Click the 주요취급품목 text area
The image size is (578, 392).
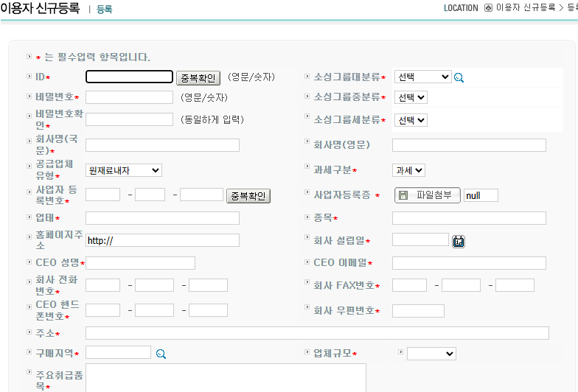pyautogui.click(x=226, y=378)
